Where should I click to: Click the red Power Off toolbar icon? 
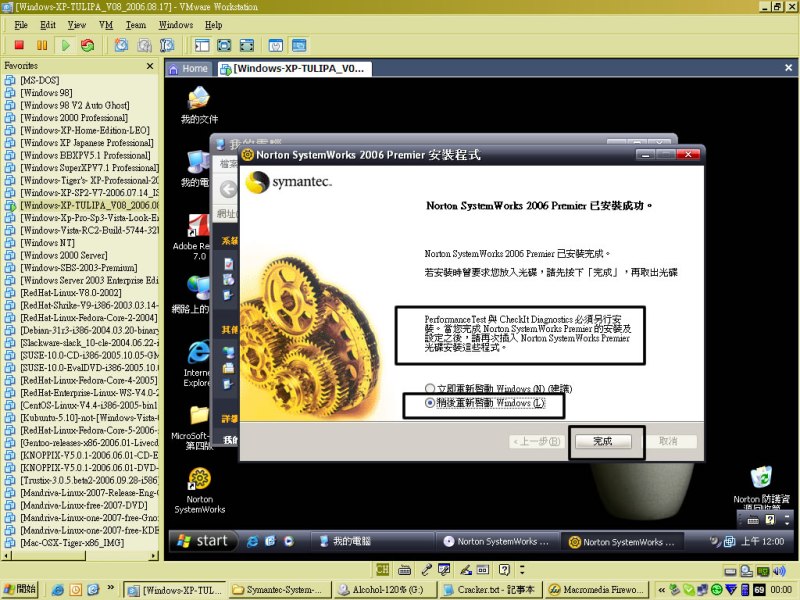pos(19,45)
